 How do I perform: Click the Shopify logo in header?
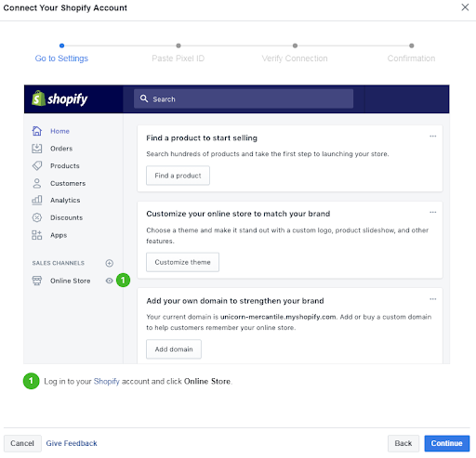tap(59, 98)
